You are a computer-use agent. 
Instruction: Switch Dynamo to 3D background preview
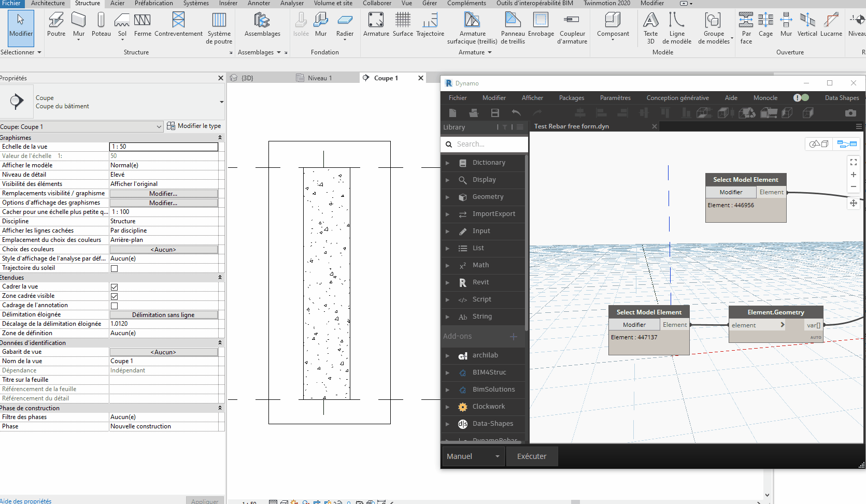coord(819,143)
